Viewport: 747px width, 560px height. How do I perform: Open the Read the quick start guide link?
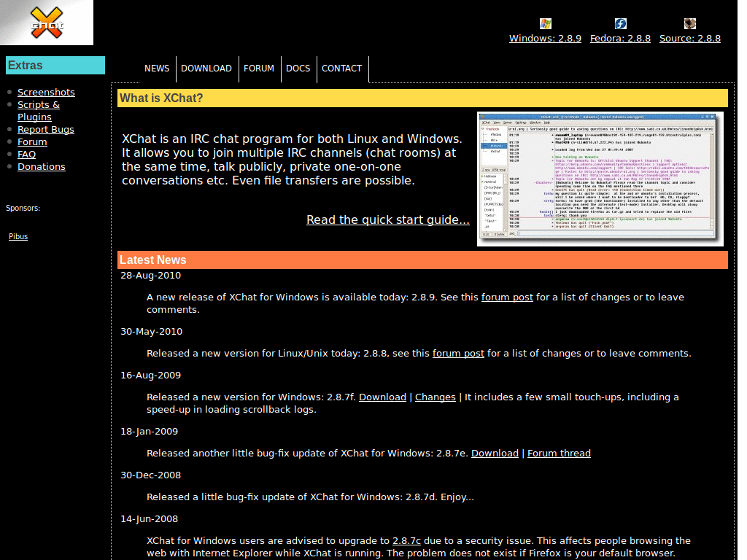pyautogui.click(x=388, y=219)
